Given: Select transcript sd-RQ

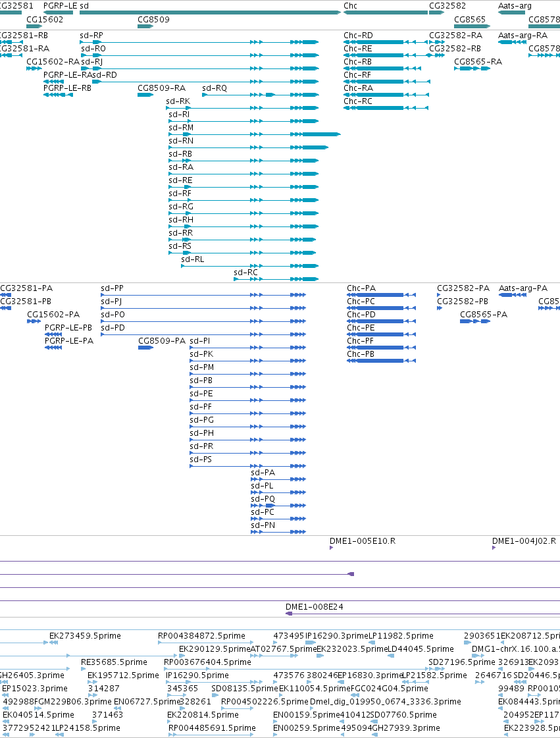Looking at the screenshot, I should (x=215, y=88).
